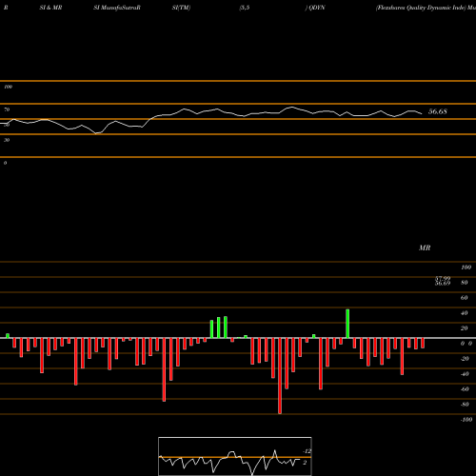Image resolution: width=476 pixels, height=476 pixels.
Task: Click the -100 axis label in MR panel
Action: [x=466, y=420]
